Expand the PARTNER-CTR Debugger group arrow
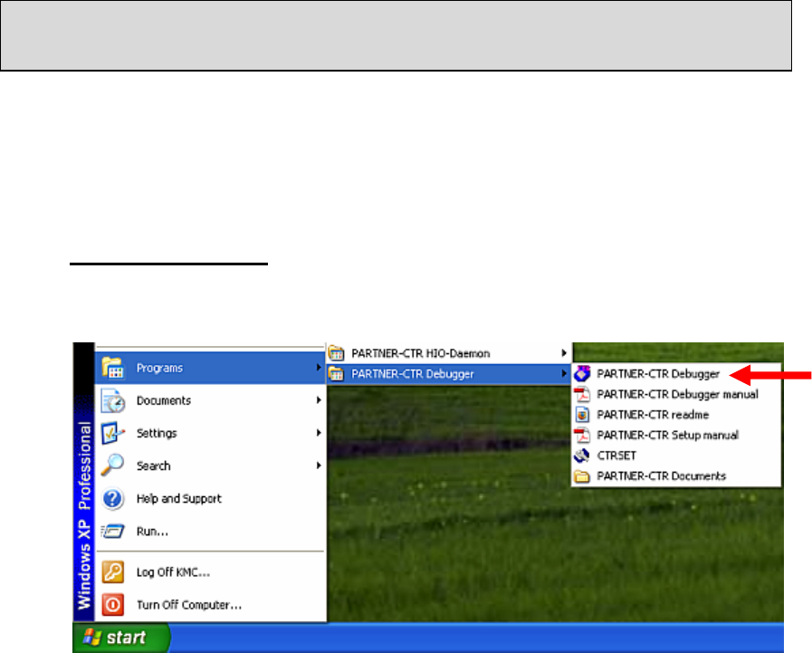812x653 pixels. [564, 374]
